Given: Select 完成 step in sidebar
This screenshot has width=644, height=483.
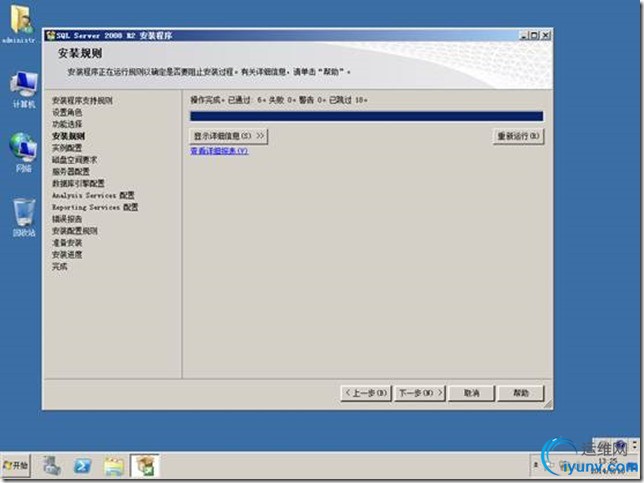Looking at the screenshot, I should [x=60, y=267].
